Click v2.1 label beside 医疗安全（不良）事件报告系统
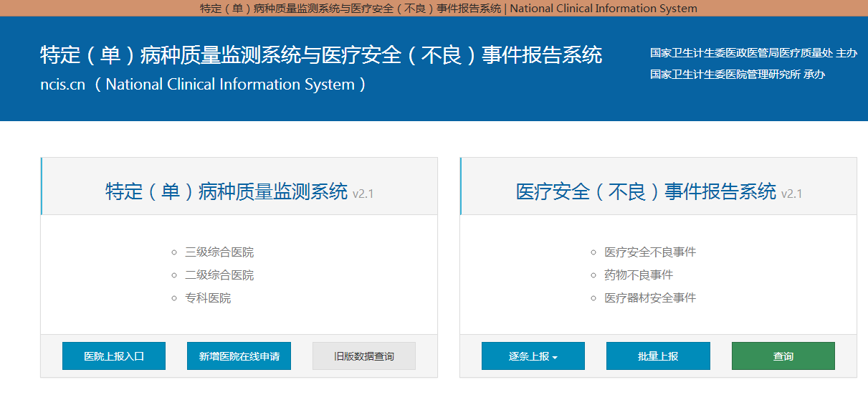The image size is (868, 395). pyautogui.click(x=791, y=194)
